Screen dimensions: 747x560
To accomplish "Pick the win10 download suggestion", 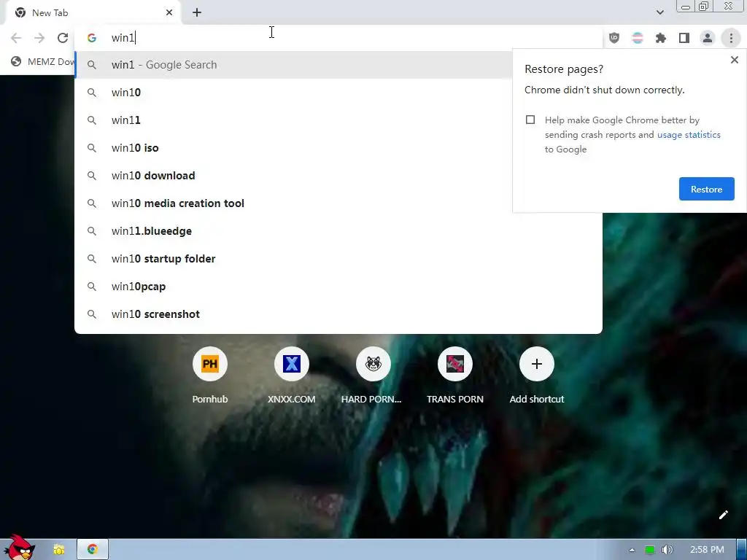I will coord(294,176).
